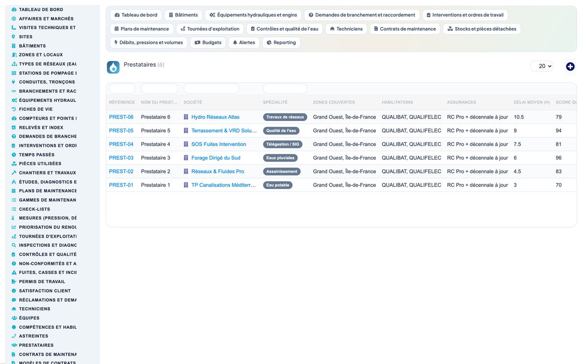Open the PREST-06 reference link
Viewport: 588px width, 364px height.
[121, 117]
